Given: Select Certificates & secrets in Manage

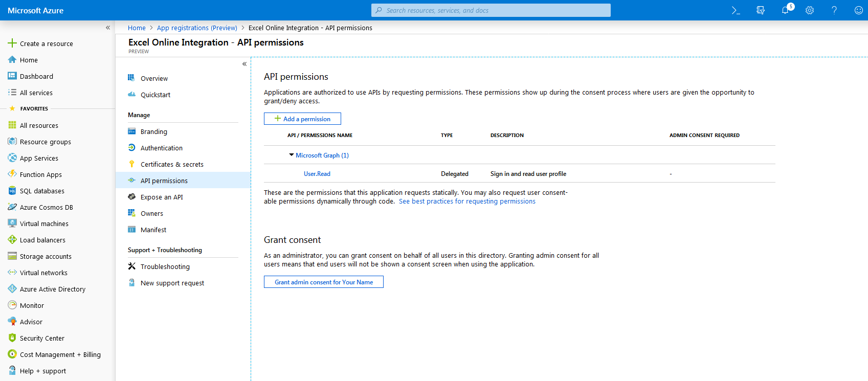Looking at the screenshot, I should tap(172, 164).
